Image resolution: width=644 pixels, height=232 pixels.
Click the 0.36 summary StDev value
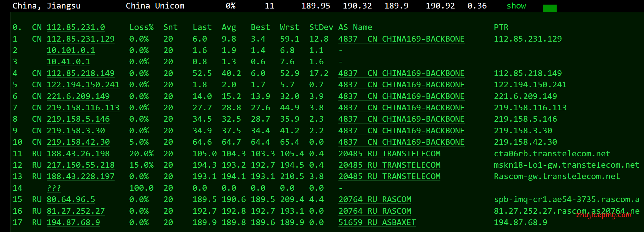[x=477, y=6]
